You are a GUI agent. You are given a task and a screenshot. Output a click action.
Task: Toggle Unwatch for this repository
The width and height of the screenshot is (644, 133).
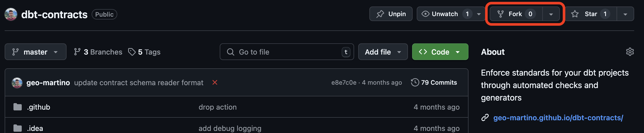pyautogui.click(x=445, y=14)
